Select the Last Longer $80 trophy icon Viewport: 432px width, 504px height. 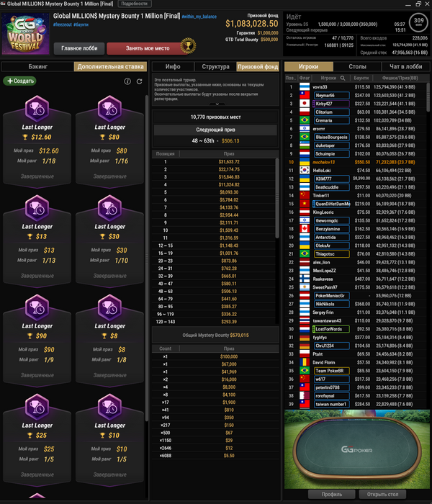pyautogui.click(x=109, y=108)
